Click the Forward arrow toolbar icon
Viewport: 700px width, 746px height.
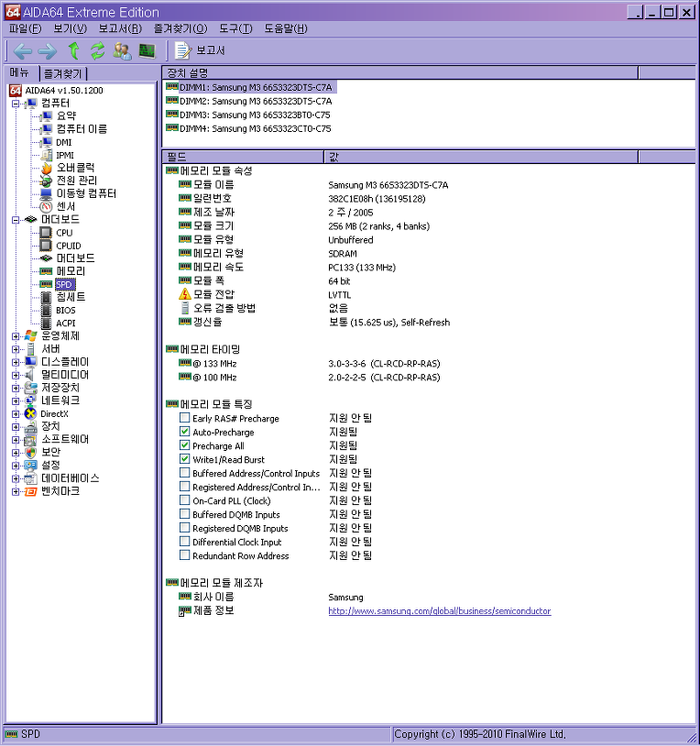47,51
